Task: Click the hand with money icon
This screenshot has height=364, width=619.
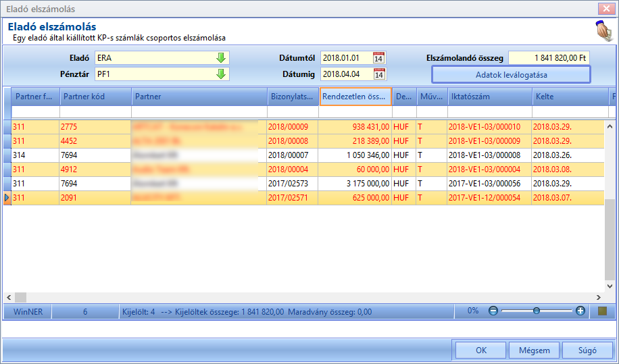Action: click(x=605, y=31)
